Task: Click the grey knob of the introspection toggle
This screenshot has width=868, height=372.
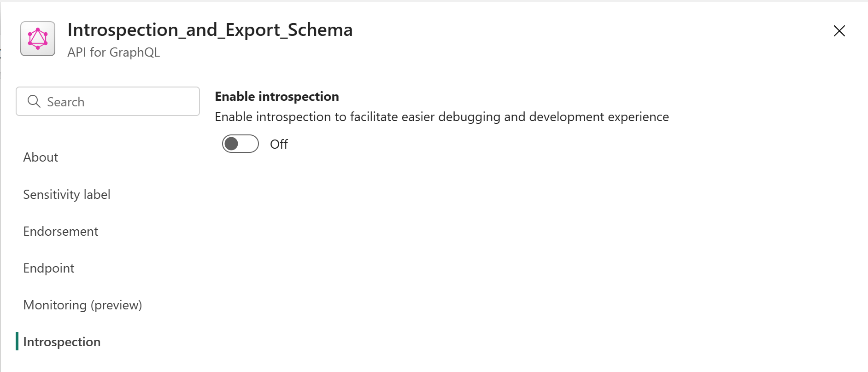Action: tap(231, 144)
